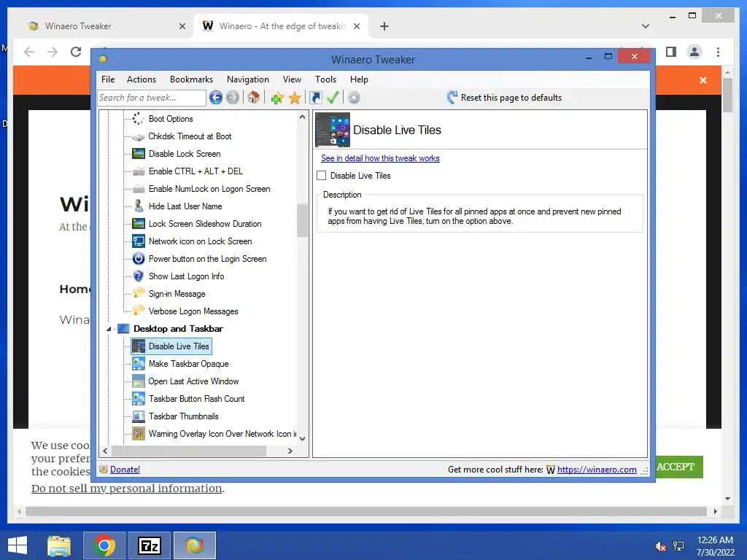
Task: Click the tree vertical scrollbar up arrow
Action: pos(302,117)
